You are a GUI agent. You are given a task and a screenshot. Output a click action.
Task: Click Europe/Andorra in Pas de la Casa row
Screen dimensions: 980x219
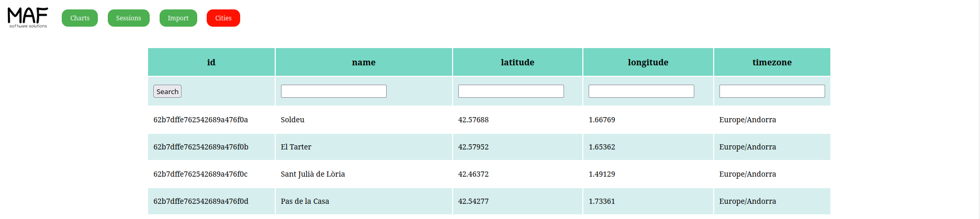coord(748,201)
